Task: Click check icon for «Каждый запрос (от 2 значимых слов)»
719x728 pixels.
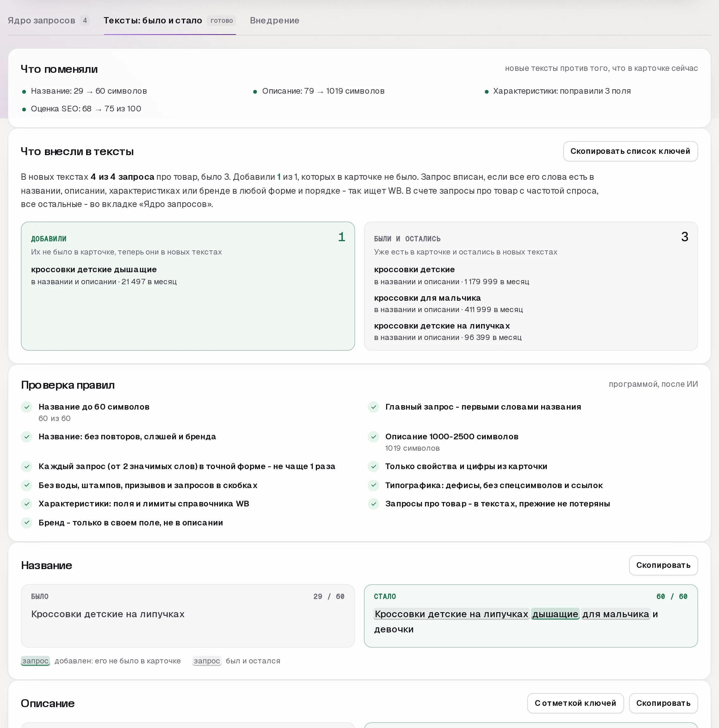Action: tap(27, 467)
